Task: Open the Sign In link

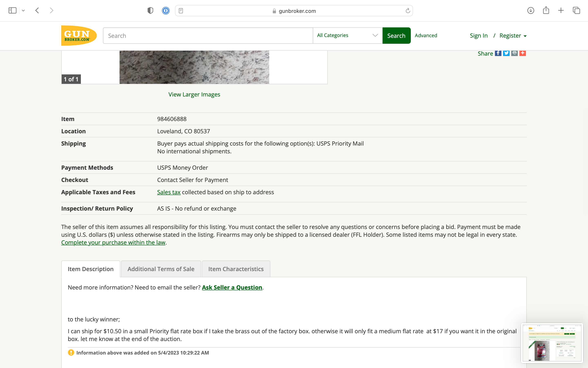Action: [x=479, y=36]
